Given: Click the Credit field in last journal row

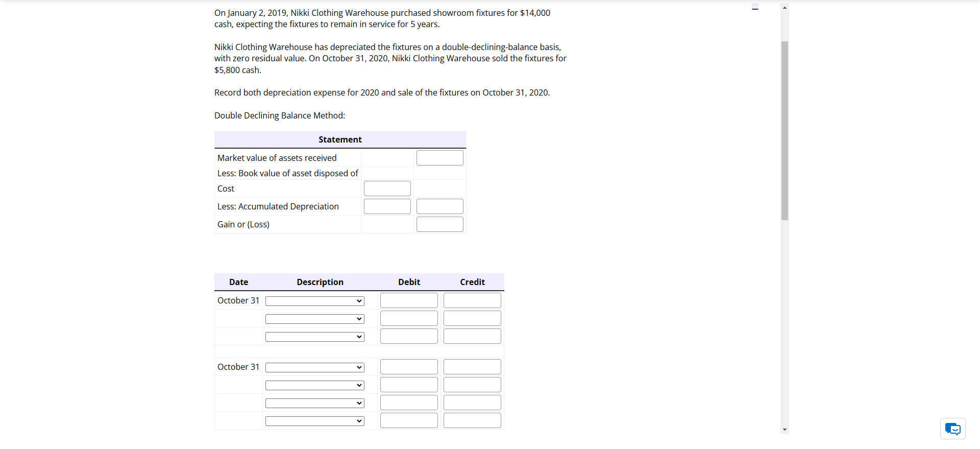Looking at the screenshot, I should [x=472, y=420].
